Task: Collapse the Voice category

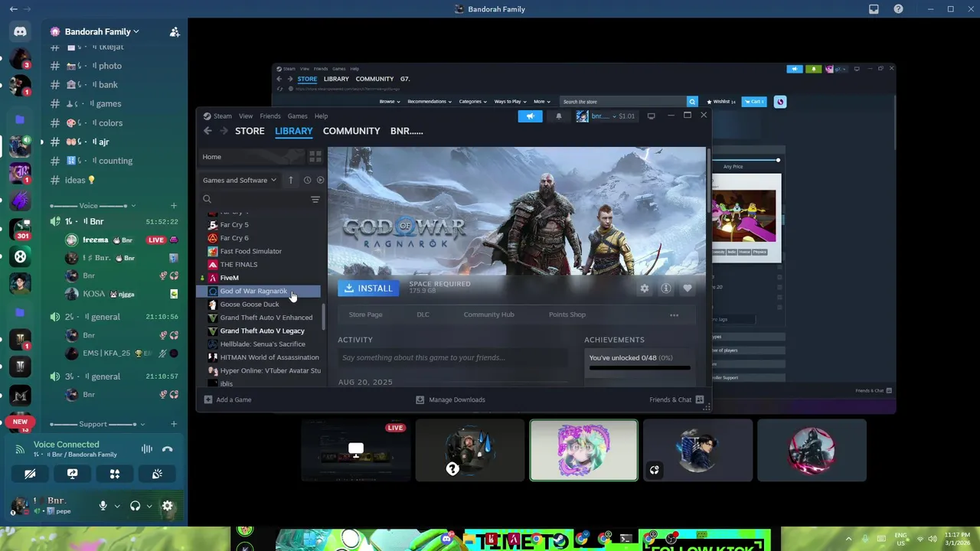Action: click(92, 205)
